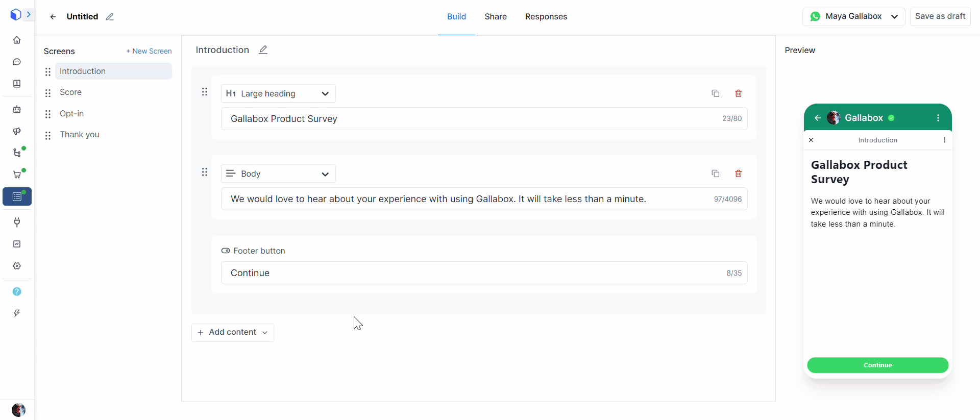Open the Add content dropdown
This screenshot has width=980, height=420.
[x=233, y=332]
